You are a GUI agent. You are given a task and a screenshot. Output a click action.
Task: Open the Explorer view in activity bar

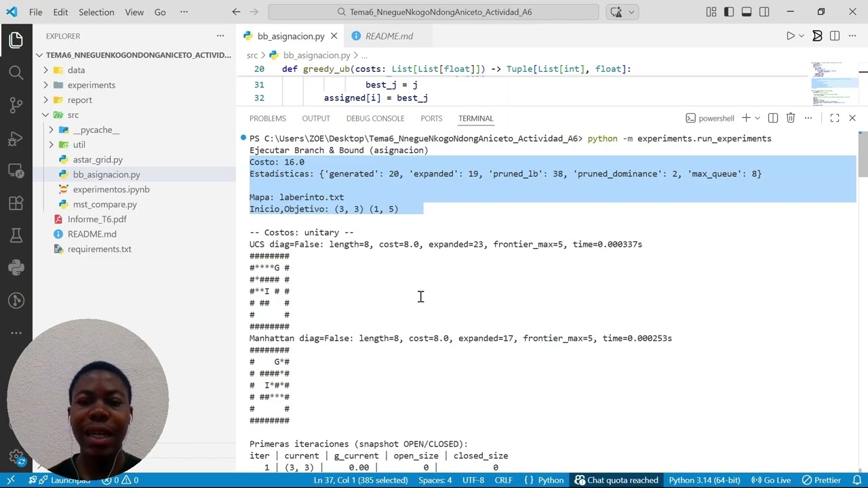coord(16,40)
